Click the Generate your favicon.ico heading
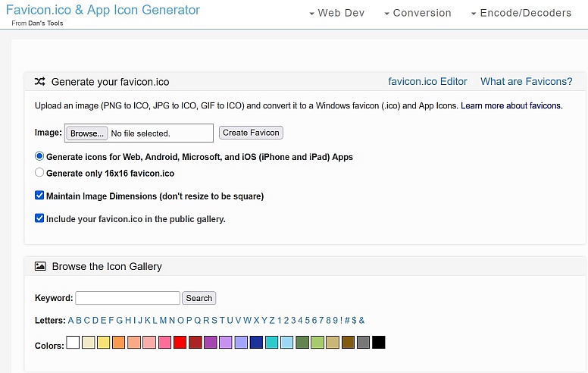The height and width of the screenshot is (373, 588). 111,82
